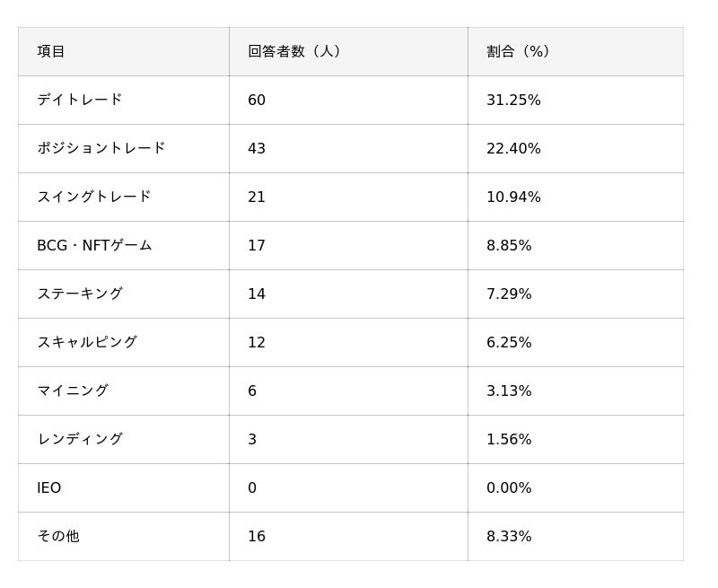Click the 割合（%） column header
The image size is (718, 588).
(x=519, y=52)
